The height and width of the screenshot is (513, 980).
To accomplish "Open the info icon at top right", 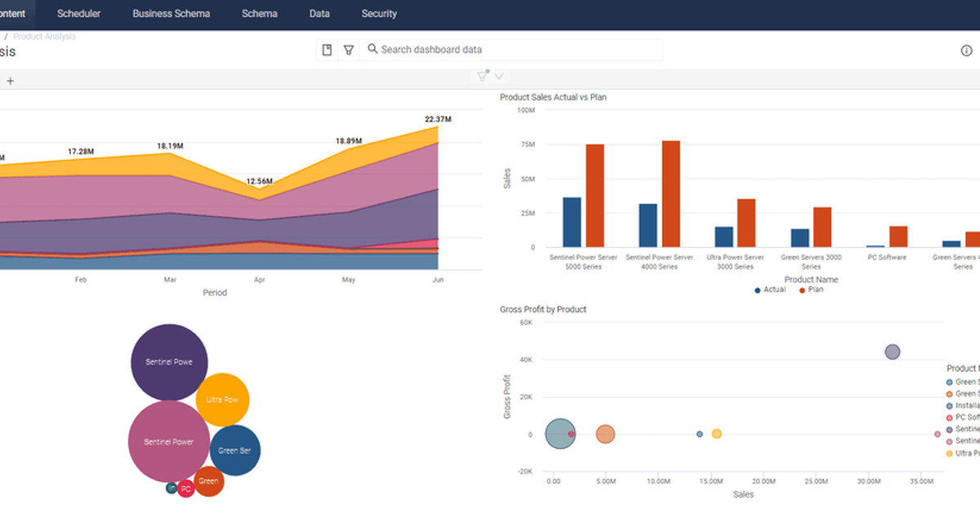I will [x=966, y=51].
